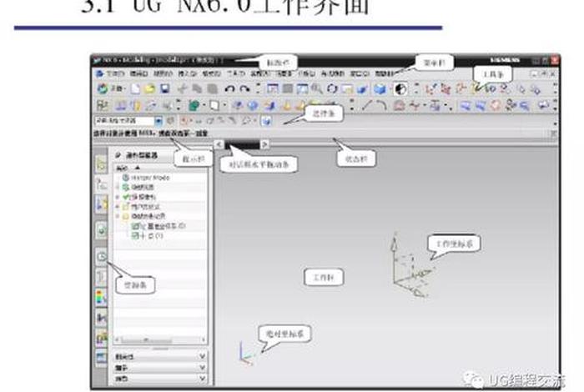584x392 pixels.
Task: Select History Mode row in navigator
Action: pos(150,178)
